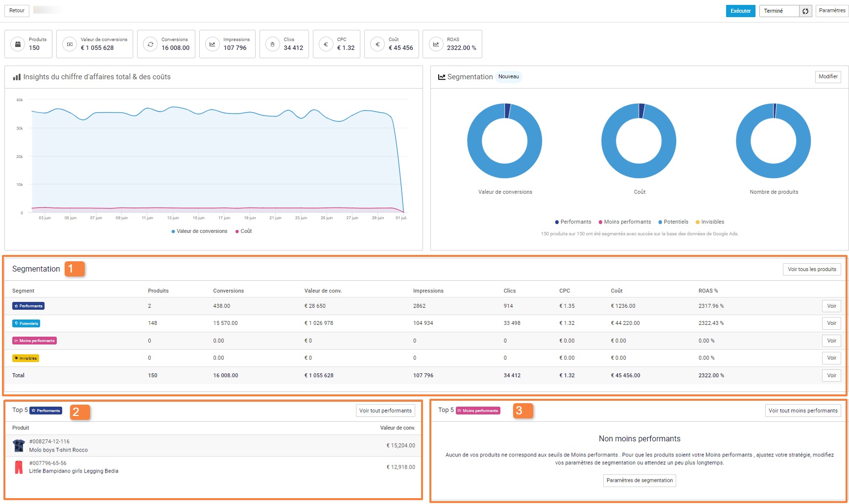
Task: Open Paramètres de segmentation button
Action: [639, 481]
